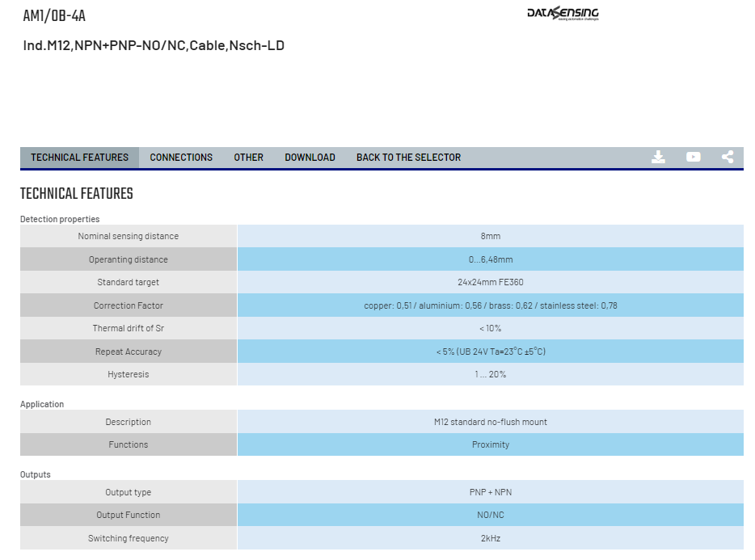
Task: Select the Technical Features tab
Action: 79,158
